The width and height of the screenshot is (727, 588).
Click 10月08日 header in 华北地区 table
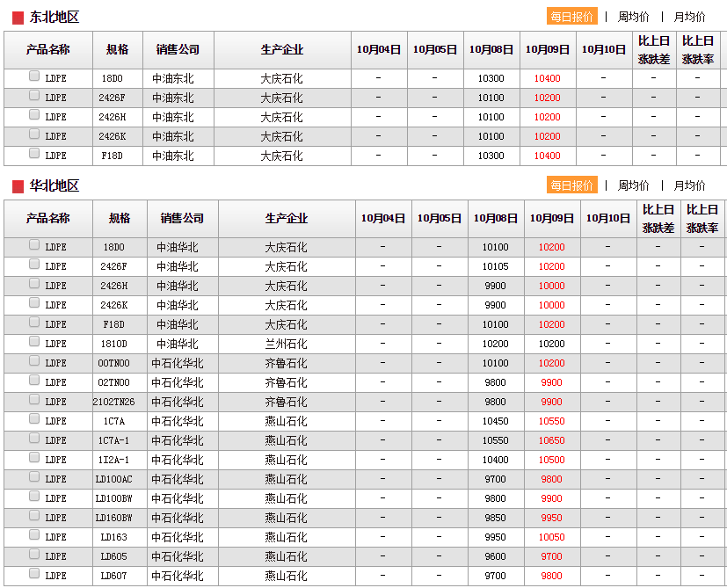tap(496, 219)
